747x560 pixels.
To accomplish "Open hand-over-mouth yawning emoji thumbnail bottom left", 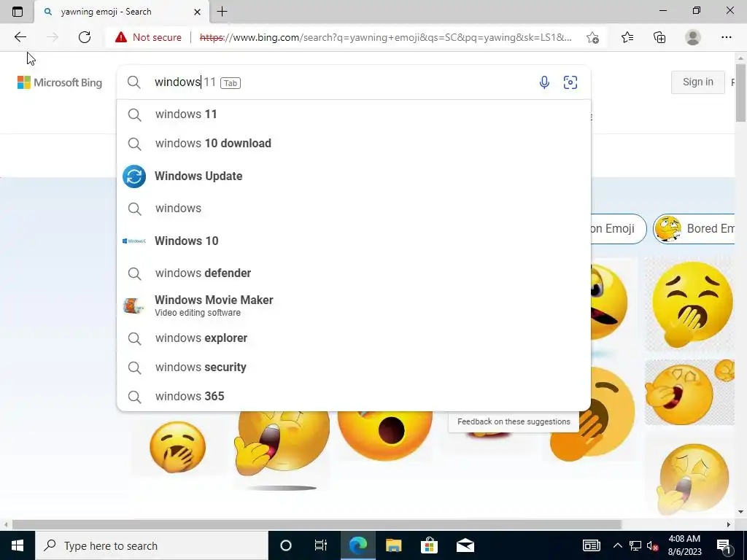I will [x=178, y=447].
